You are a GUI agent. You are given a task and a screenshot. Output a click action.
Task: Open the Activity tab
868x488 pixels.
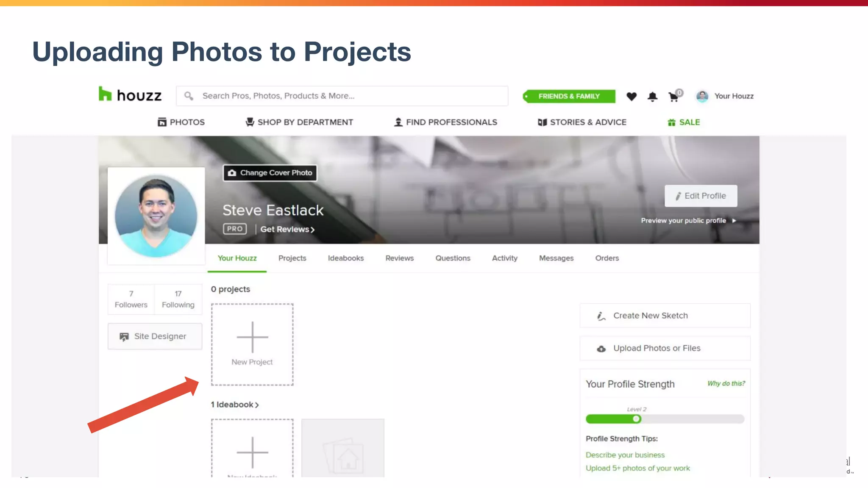504,258
